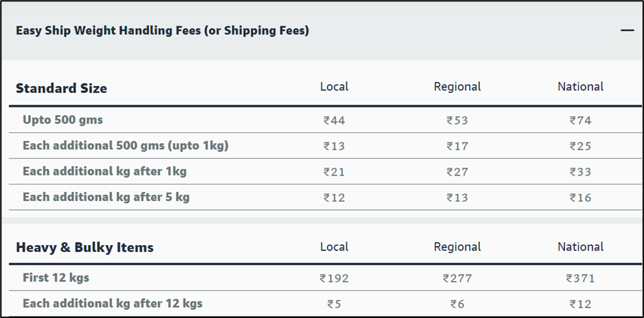Select the Standard Size table heading
Viewport: 644px width, 318px height.
tap(61, 88)
